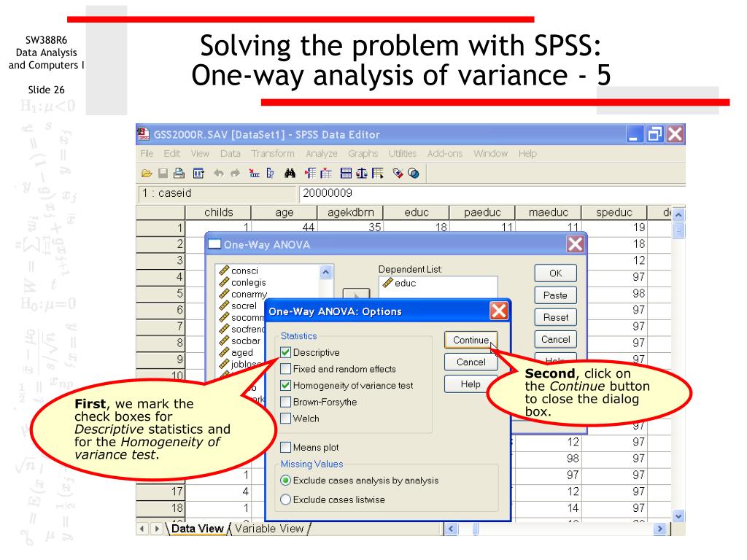
Task: Click variable list scroll up arrow
Action: [326, 272]
